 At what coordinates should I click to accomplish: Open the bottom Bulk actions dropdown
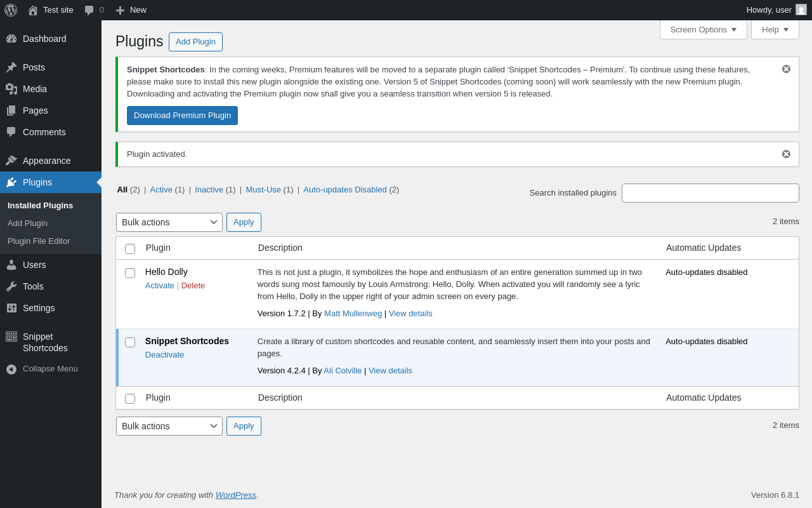tap(169, 426)
